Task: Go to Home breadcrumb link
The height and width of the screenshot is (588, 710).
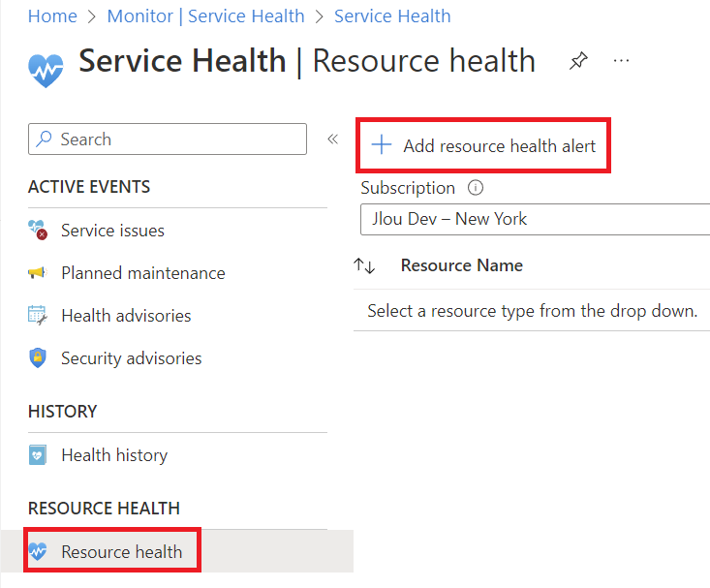Action: (x=52, y=16)
